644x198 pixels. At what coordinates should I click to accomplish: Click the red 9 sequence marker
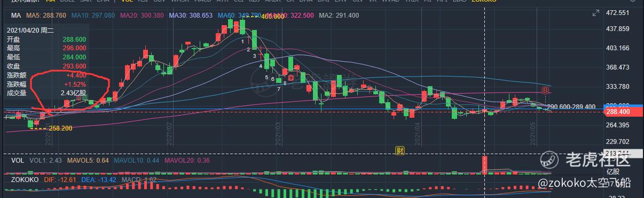[291, 78]
